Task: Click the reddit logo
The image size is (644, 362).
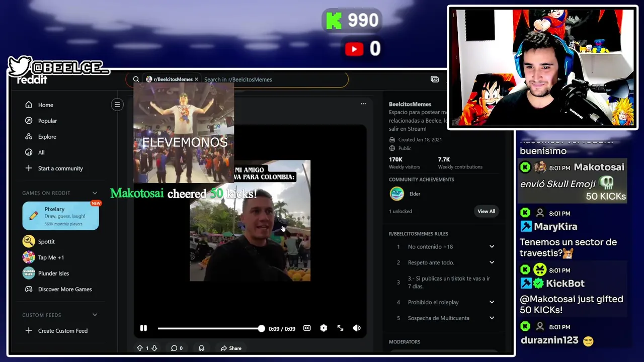Action: point(32,80)
